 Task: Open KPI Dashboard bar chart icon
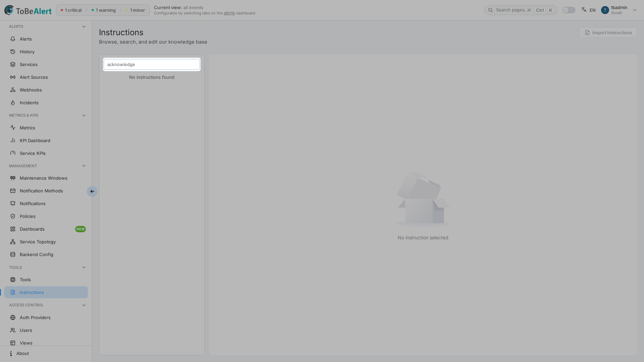(x=13, y=140)
